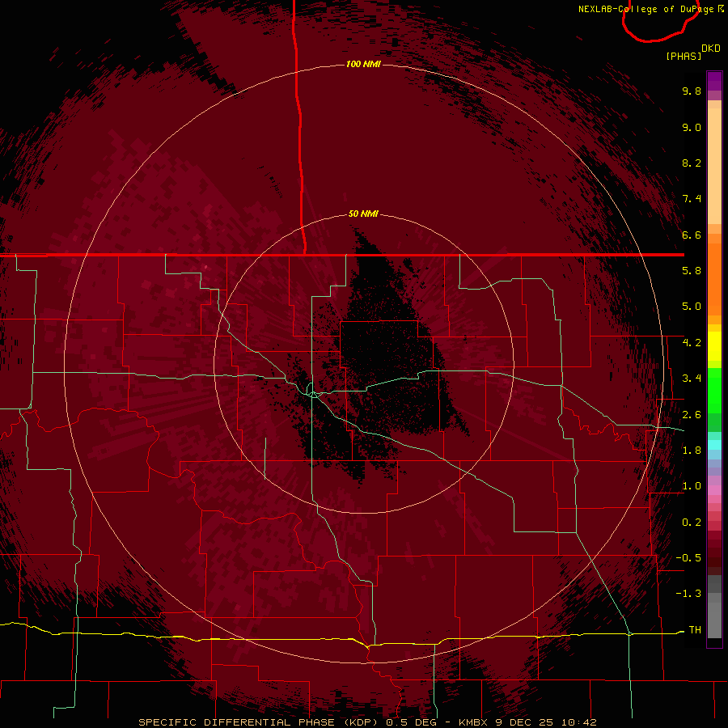Click the 0.2 scale label
This screenshot has width=728, height=728.
coord(692,523)
